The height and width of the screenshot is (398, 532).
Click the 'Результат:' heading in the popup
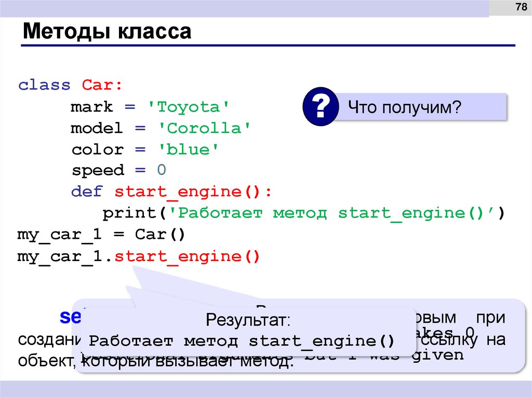[x=248, y=320]
